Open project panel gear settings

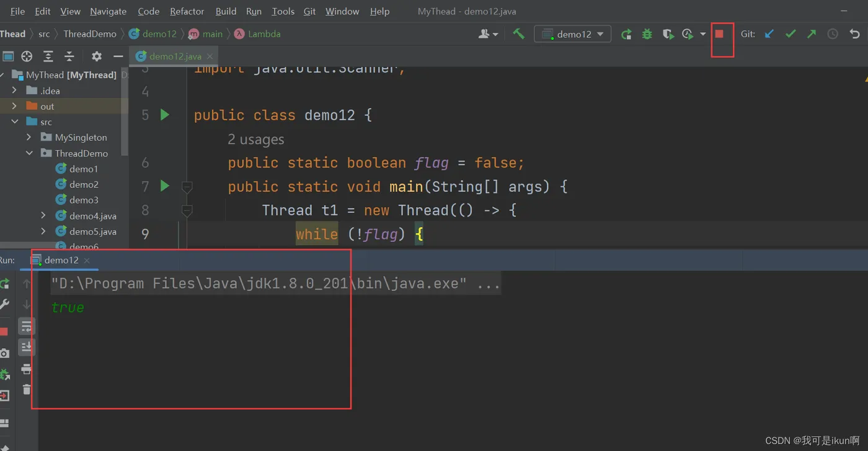97,56
